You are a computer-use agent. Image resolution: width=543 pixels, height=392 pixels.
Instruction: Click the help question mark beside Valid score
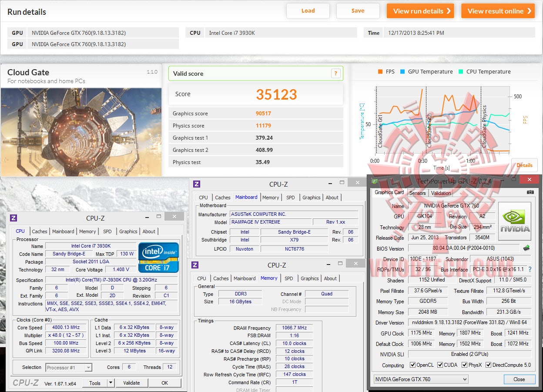[335, 74]
